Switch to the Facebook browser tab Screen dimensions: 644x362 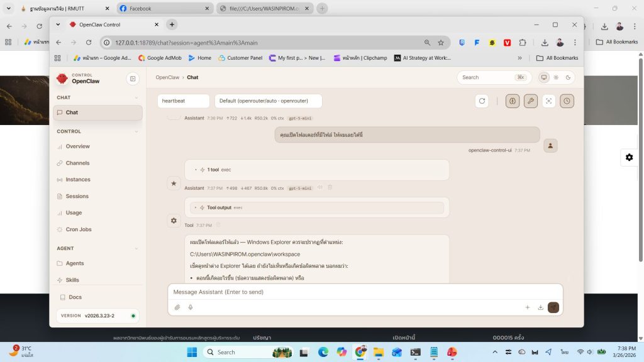[162, 9]
